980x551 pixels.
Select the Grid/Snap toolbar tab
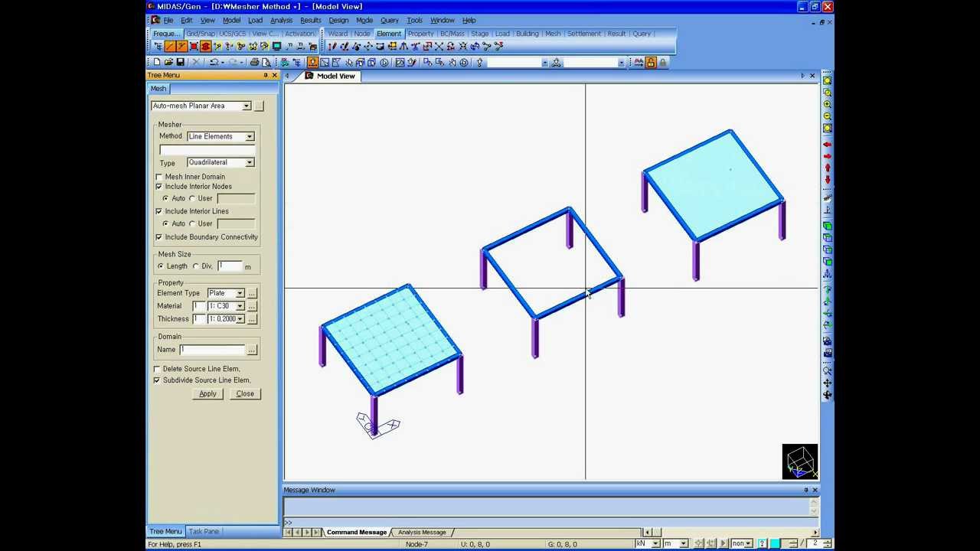(201, 34)
